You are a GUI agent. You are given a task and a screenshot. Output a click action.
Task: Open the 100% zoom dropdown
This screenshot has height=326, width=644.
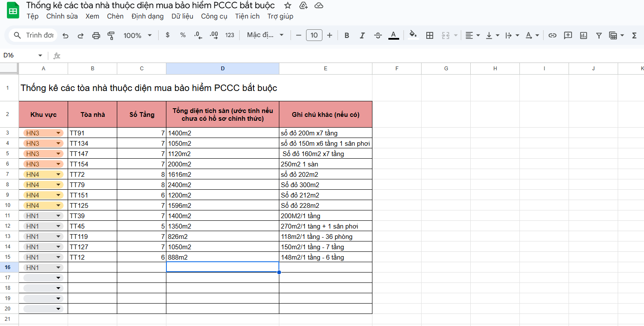tap(138, 35)
